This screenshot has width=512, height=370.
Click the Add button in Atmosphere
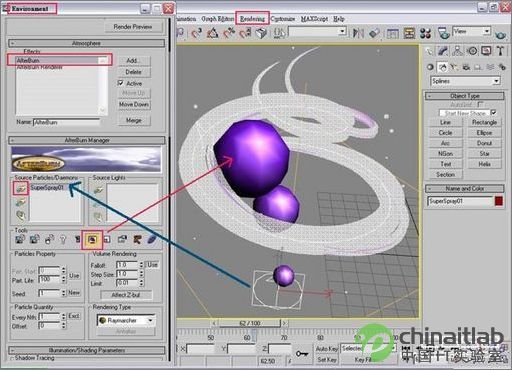point(134,60)
